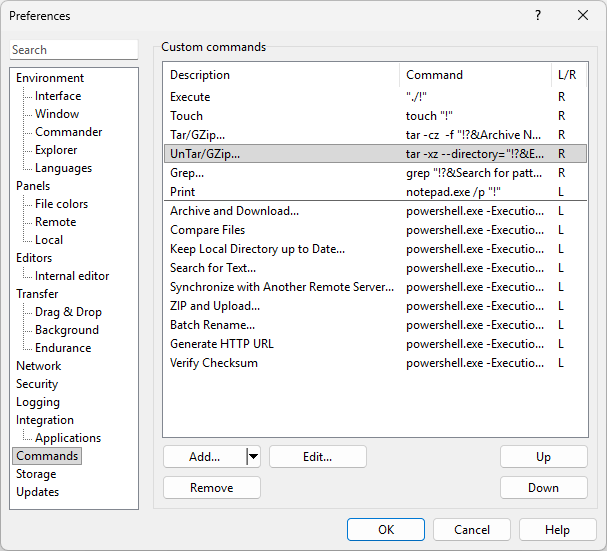Open the Add button dropdown arrow

pos(252,457)
